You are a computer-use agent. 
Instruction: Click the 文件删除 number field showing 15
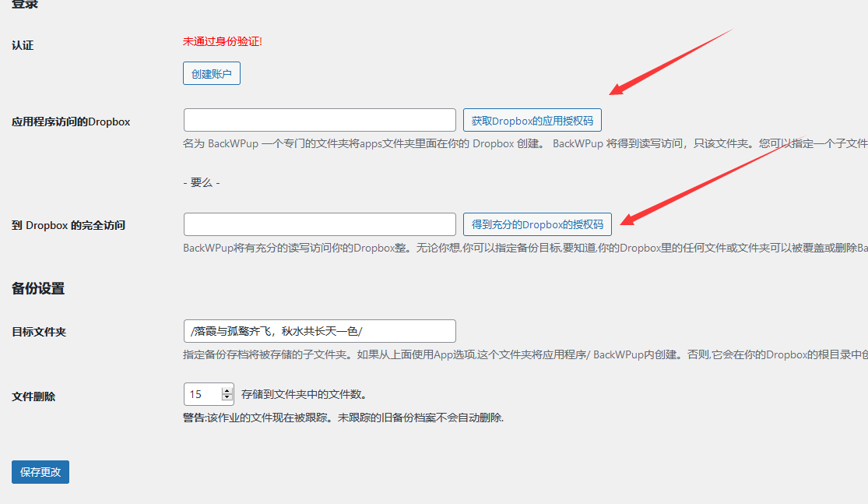[209, 394]
